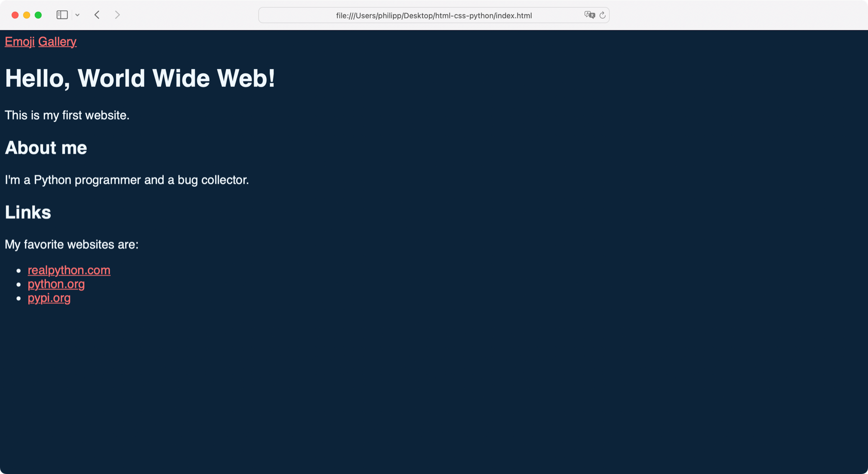Expand the sidebar options chevron
Image resolution: width=868 pixels, height=474 pixels.
pyautogui.click(x=77, y=14)
